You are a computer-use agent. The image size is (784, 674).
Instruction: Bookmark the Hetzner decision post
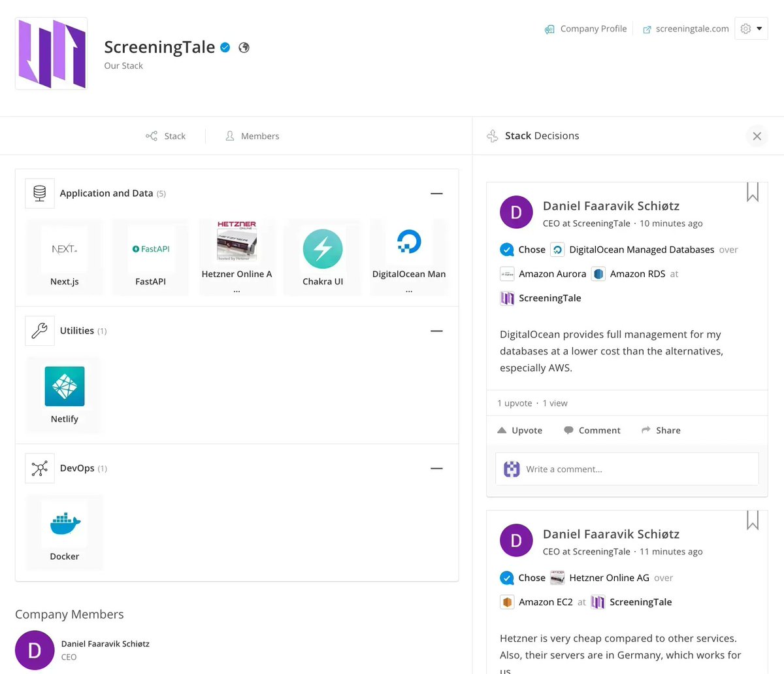pyautogui.click(x=753, y=520)
